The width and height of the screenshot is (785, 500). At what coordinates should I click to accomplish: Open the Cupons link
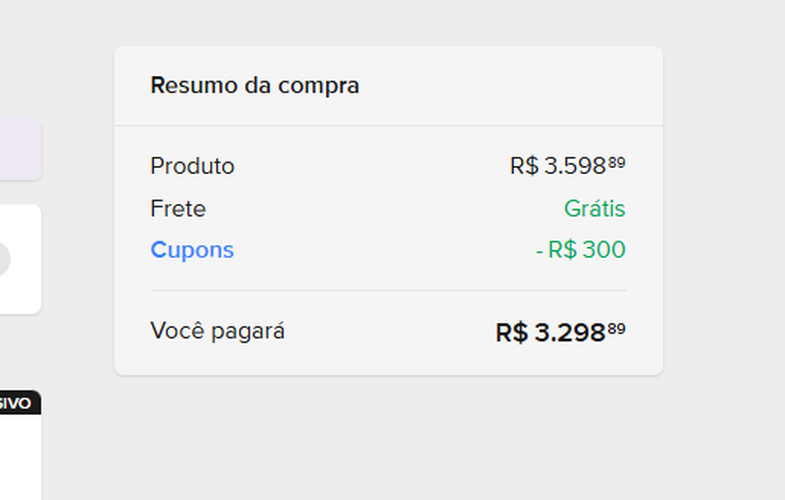tap(192, 250)
